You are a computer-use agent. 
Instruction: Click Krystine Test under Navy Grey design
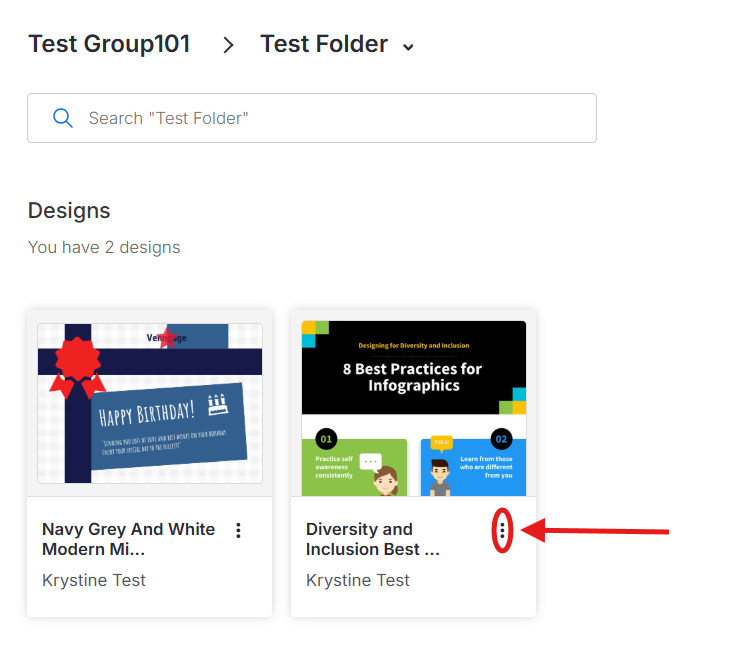click(x=94, y=580)
